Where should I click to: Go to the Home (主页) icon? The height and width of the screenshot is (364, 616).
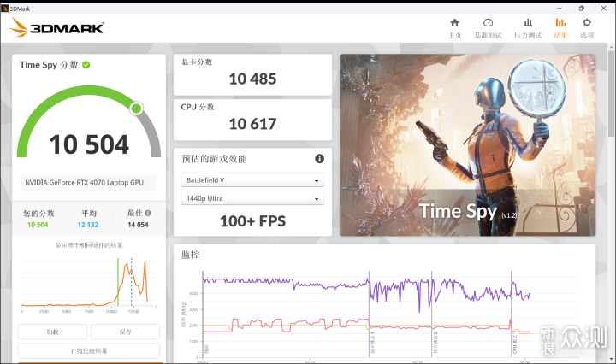pyautogui.click(x=454, y=23)
